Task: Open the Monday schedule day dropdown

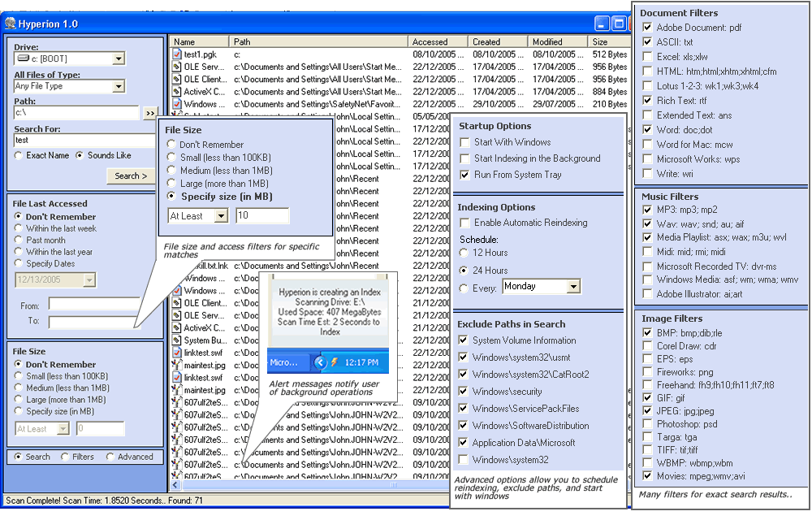Action: [573, 287]
